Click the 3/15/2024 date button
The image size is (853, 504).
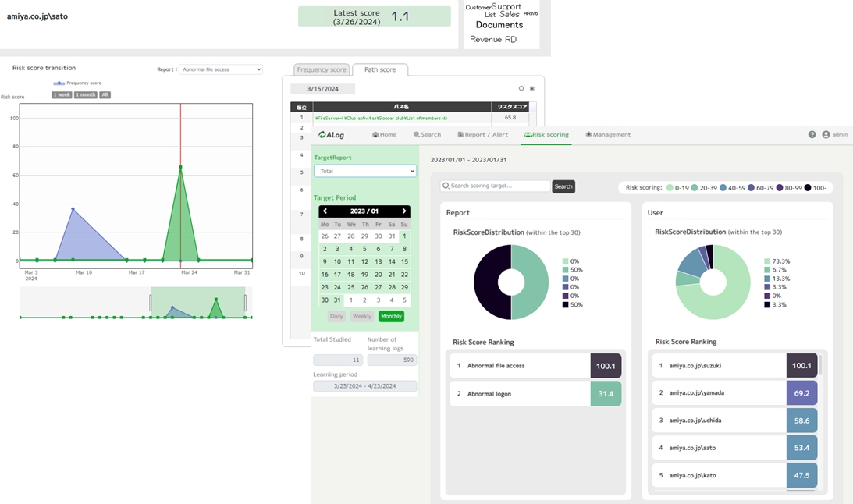point(322,89)
